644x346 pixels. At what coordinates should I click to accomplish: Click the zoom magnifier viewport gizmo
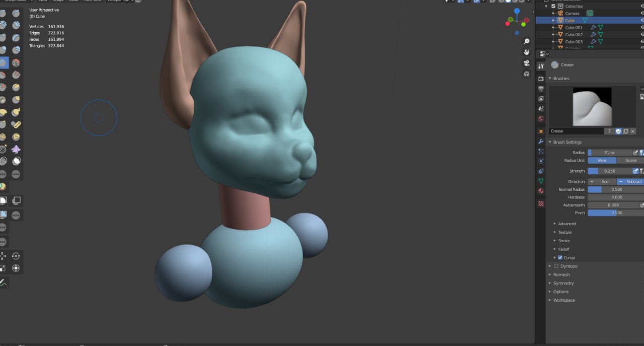[526, 41]
